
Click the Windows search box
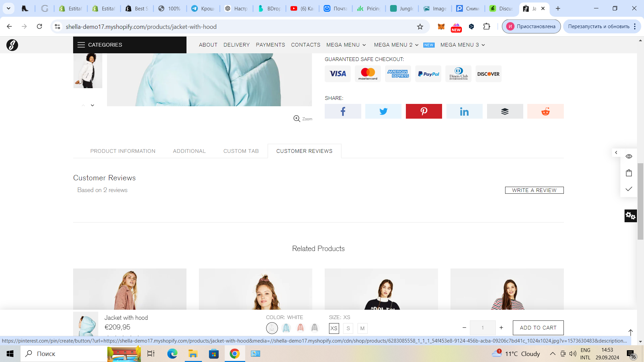(x=64, y=354)
